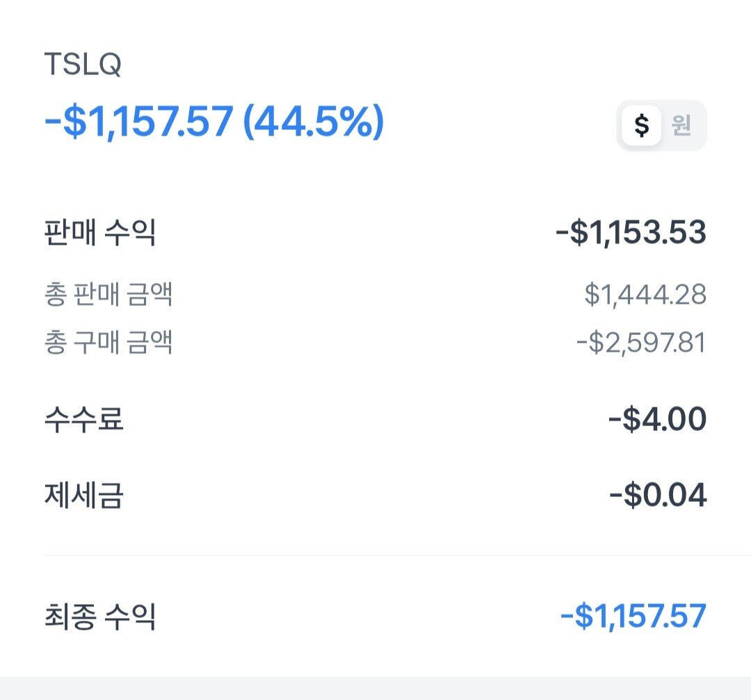Select the 총 판매 금액 label
The image size is (751, 700).
point(108,294)
